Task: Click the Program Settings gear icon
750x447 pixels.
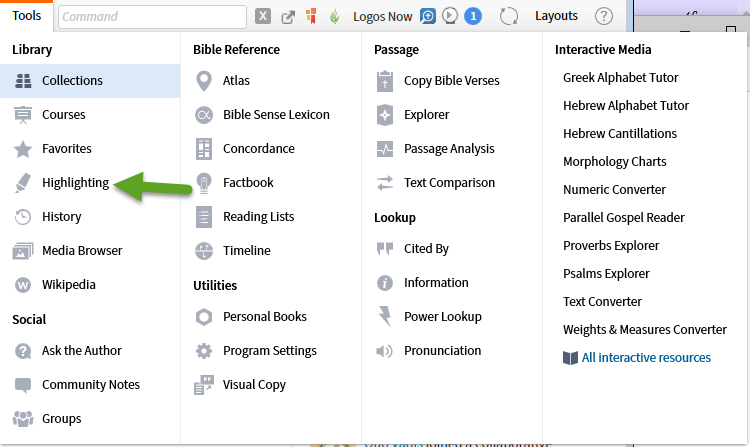Action: [x=204, y=351]
